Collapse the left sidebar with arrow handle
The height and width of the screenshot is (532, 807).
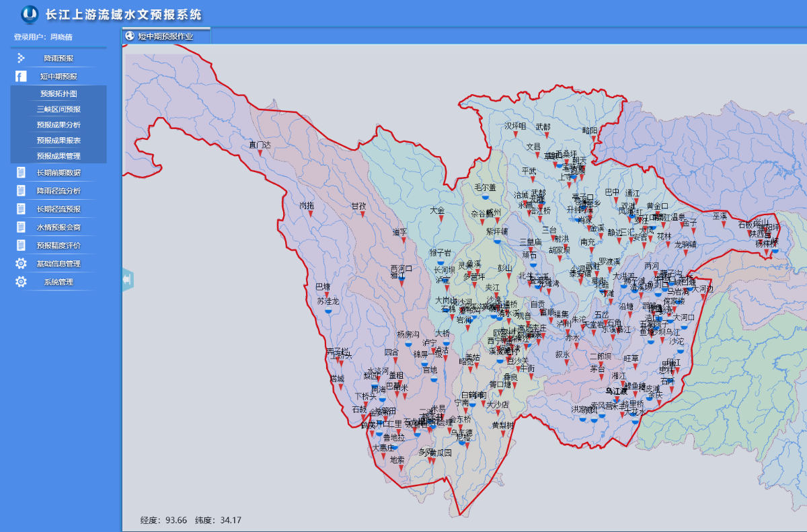point(127,280)
